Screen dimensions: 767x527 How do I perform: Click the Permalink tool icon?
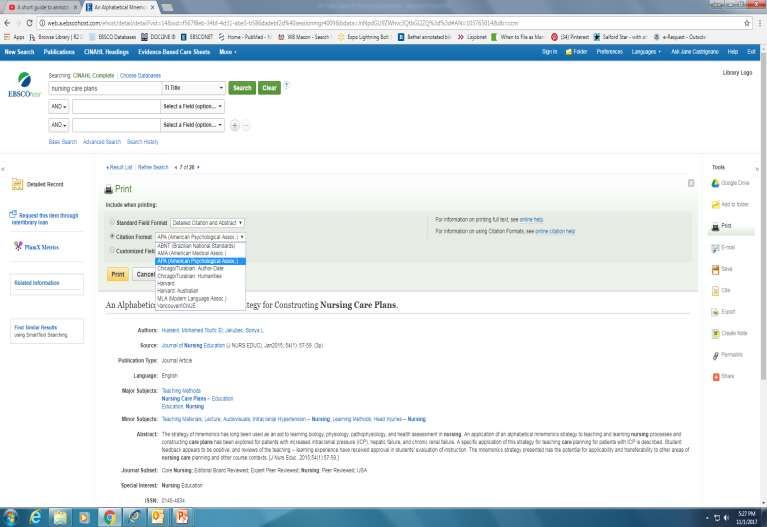point(715,355)
